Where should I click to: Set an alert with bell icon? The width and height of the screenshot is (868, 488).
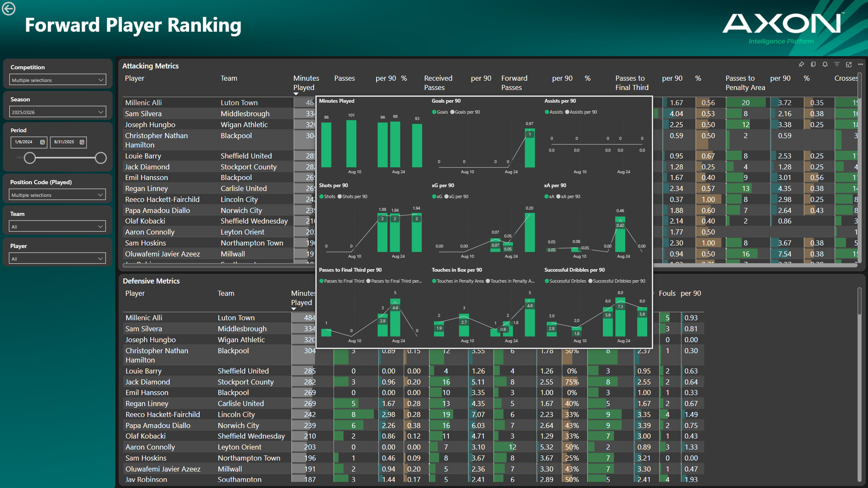(825, 64)
